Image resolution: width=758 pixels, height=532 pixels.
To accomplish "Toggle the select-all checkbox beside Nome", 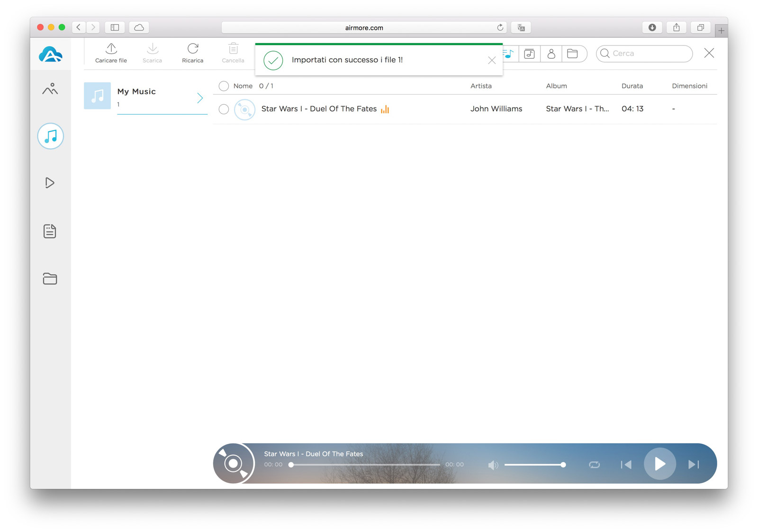I will [x=224, y=86].
